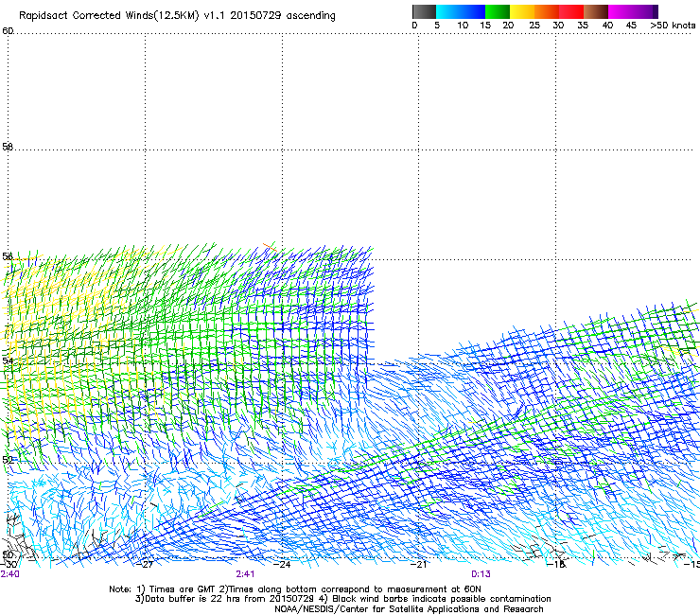700x615 pixels.
Task: Click the longitude label -24
Action: [x=282, y=564]
